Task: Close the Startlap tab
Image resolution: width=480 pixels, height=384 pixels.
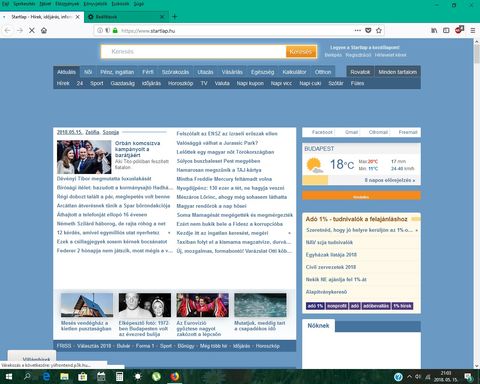Action: 78,17
